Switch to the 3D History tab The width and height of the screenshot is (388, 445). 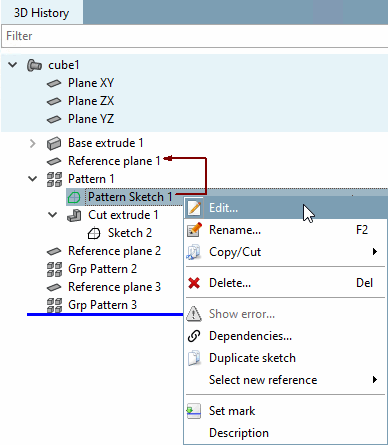(x=42, y=13)
